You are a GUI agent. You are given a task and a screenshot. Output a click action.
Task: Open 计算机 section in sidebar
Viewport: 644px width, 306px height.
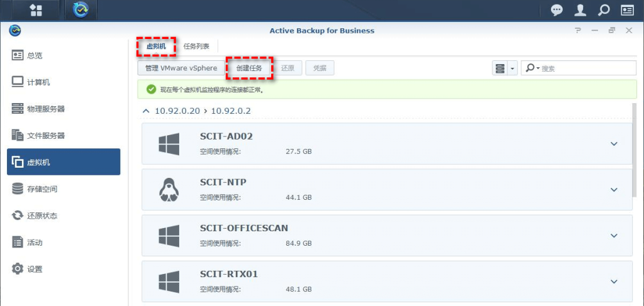[x=64, y=82]
